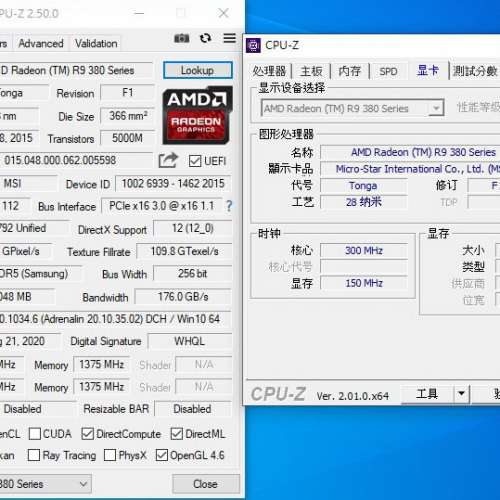Open the 主板 tab in CPU-Z
Image resolution: width=500 pixels, height=500 pixels.
point(311,71)
